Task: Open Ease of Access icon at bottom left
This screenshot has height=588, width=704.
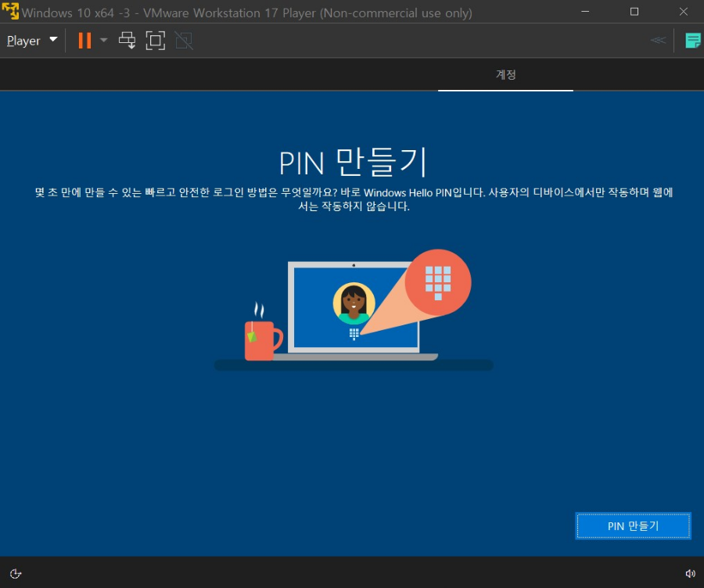Action: tap(16, 574)
